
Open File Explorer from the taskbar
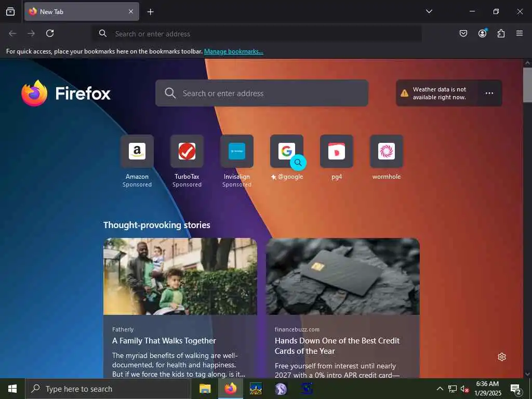(205, 389)
